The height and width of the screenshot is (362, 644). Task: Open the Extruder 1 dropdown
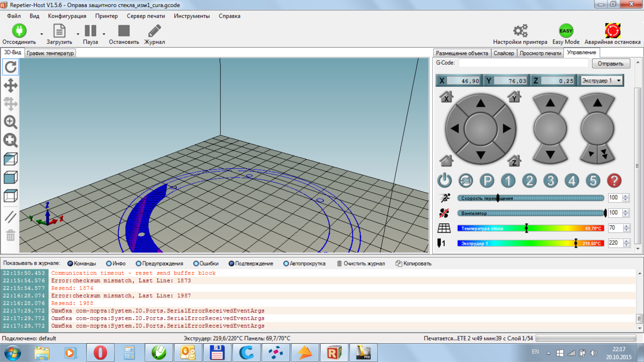601,80
